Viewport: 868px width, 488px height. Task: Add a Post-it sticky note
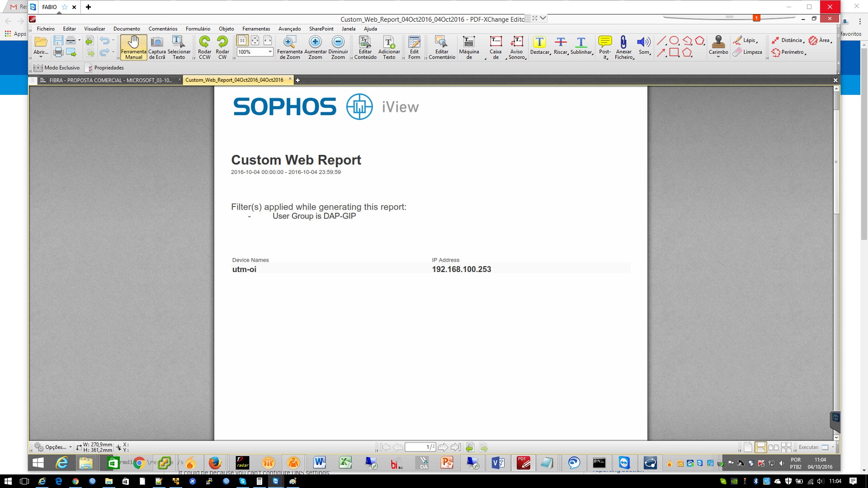coord(605,47)
